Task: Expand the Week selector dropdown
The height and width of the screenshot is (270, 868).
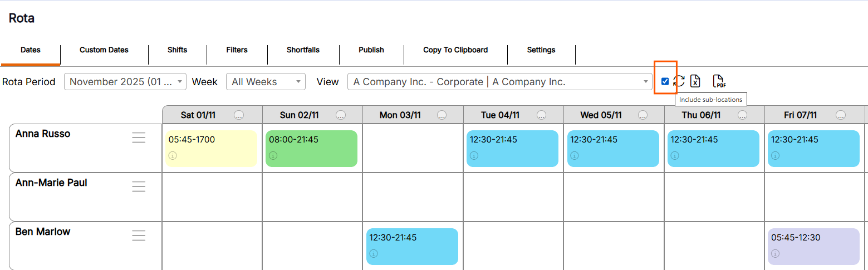Action: point(266,82)
